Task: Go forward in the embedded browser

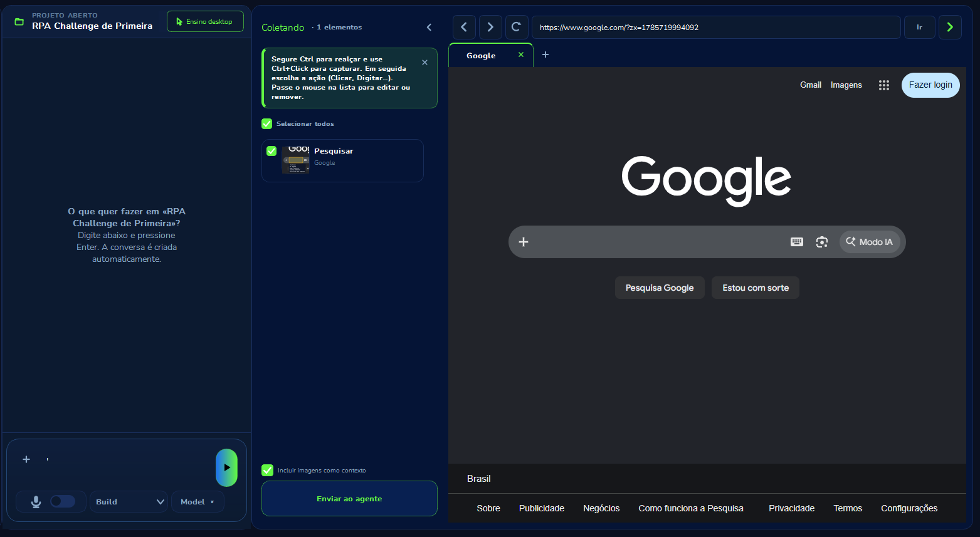Action: point(490,27)
